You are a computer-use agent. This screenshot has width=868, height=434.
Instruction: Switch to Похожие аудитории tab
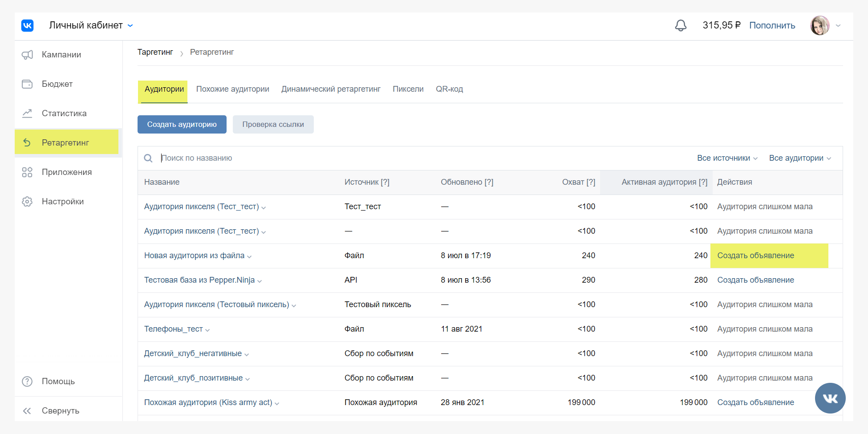[x=232, y=89]
